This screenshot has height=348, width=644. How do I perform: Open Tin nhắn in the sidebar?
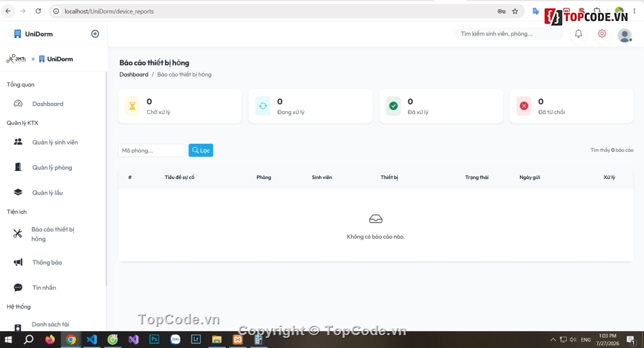pos(44,287)
